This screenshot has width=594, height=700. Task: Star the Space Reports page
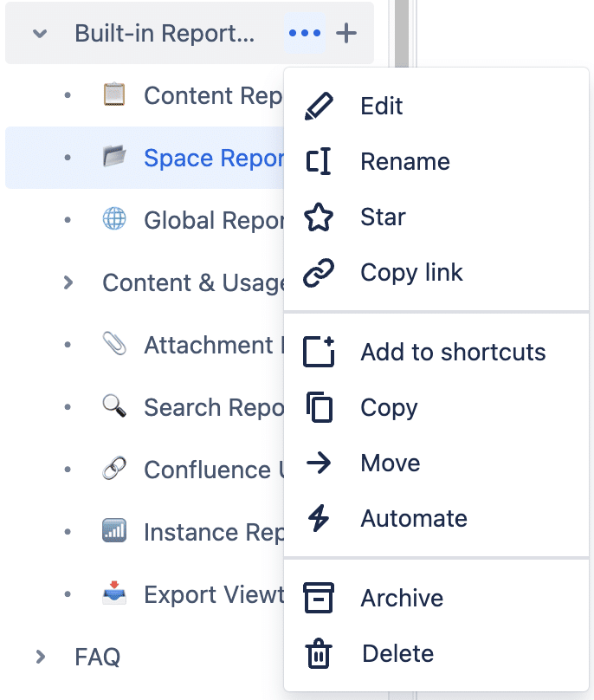click(x=381, y=217)
